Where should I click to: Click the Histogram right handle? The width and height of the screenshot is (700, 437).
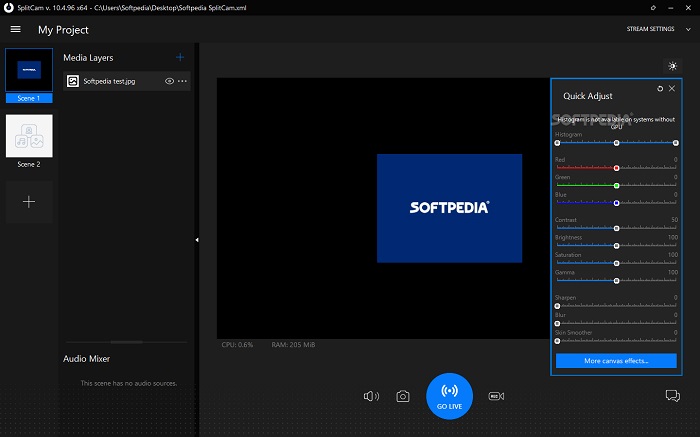676,143
